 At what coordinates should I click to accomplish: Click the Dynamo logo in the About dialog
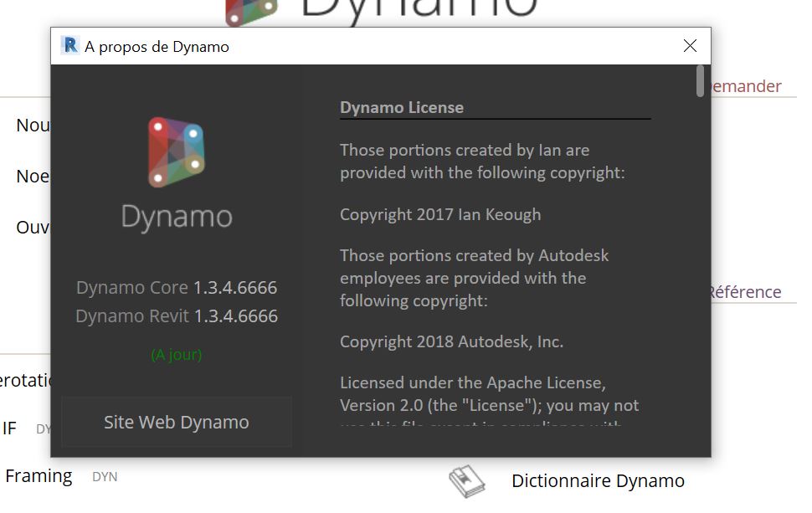coord(177,152)
